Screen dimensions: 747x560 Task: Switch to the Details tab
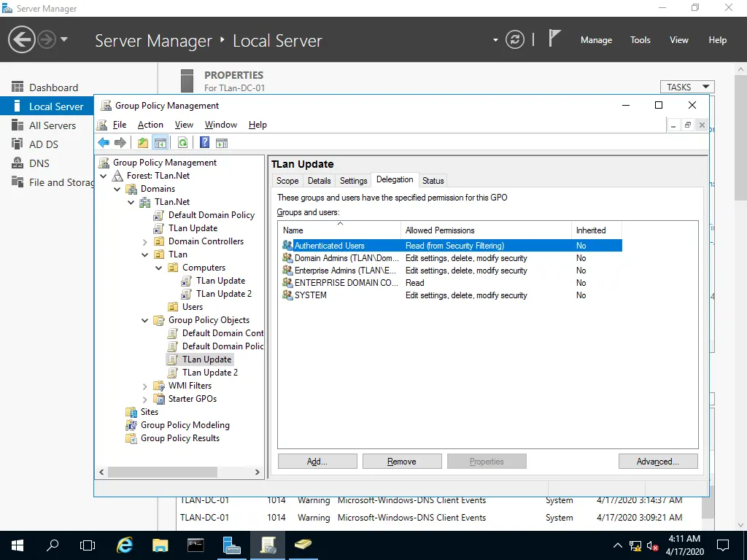(x=319, y=181)
